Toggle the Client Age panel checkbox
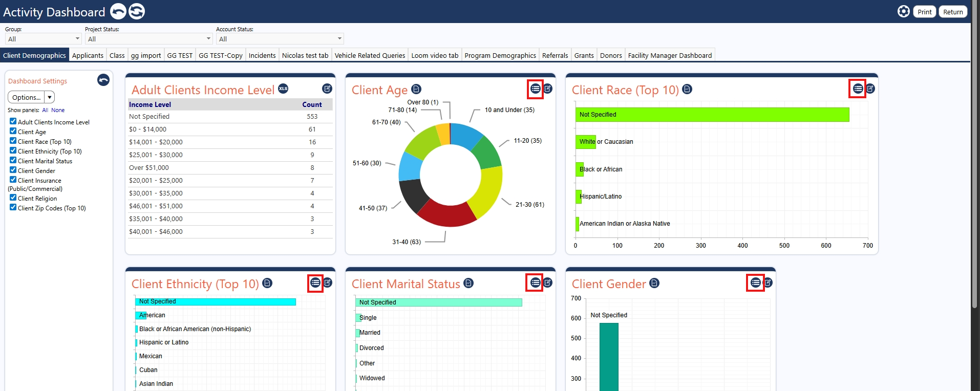The width and height of the screenshot is (980, 391). 13,131
